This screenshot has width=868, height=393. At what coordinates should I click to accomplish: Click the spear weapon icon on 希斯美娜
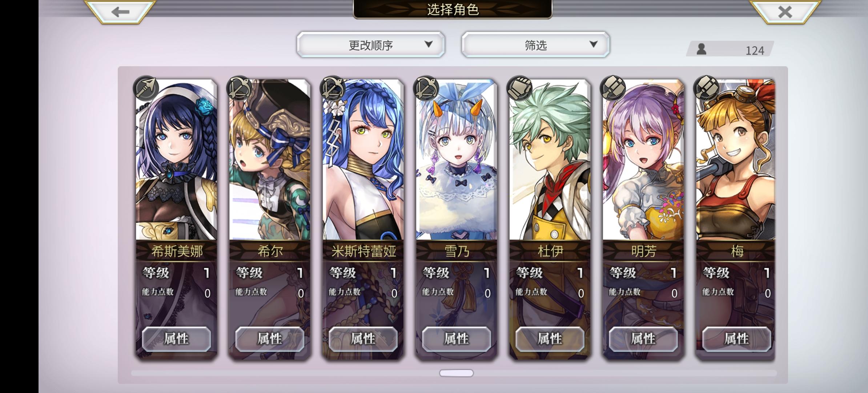point(146,88)
